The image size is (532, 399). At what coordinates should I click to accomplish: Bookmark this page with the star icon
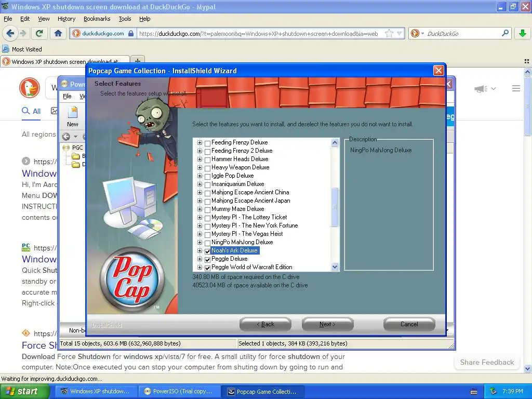389,33
